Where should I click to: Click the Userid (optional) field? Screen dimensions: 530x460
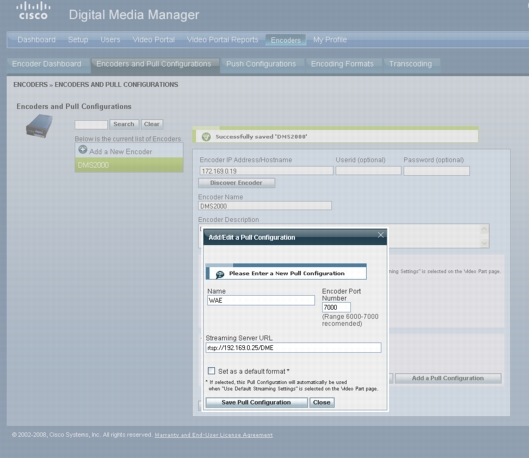[x=368, y=171]
